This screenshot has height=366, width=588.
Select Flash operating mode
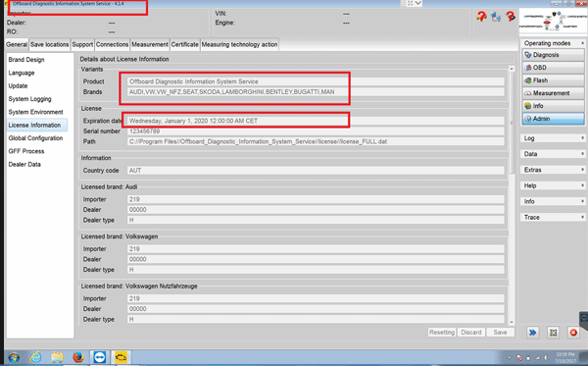pos(553,80)
